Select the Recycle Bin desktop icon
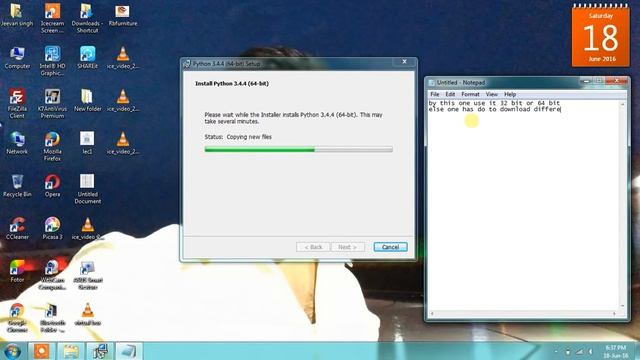The width and height of the screenshot is (640, 360). tap(17, 186)
